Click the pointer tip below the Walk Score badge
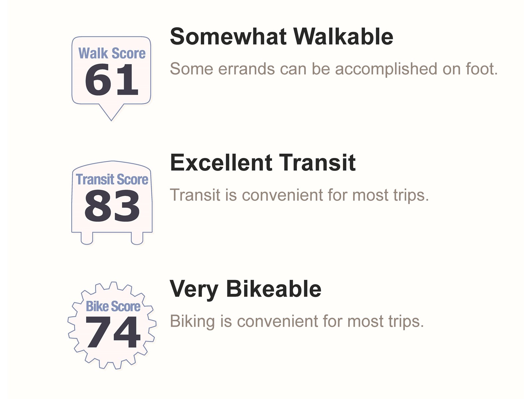The image size is (532, 399). [111, 115]
